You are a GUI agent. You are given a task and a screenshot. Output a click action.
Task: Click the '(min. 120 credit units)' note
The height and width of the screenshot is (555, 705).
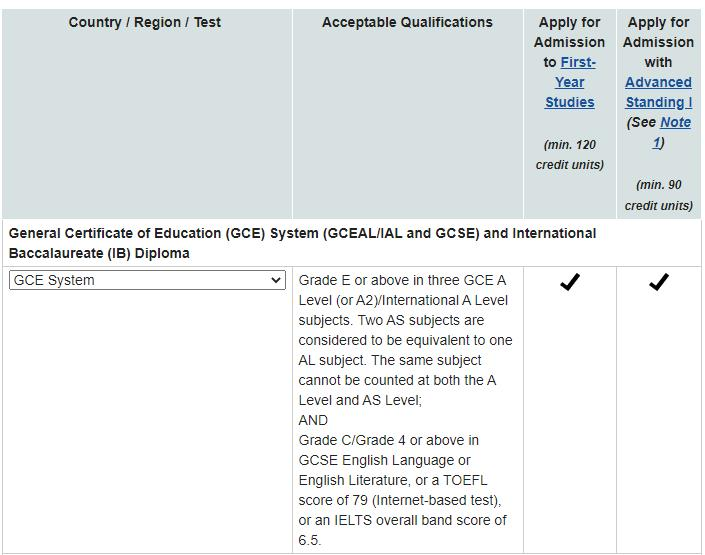pyautogui.click(x=569, y=155)
